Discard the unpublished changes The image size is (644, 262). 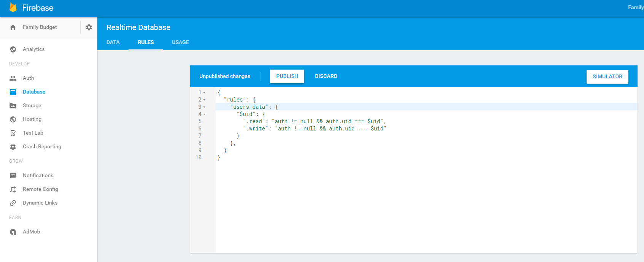click(326, 76)
